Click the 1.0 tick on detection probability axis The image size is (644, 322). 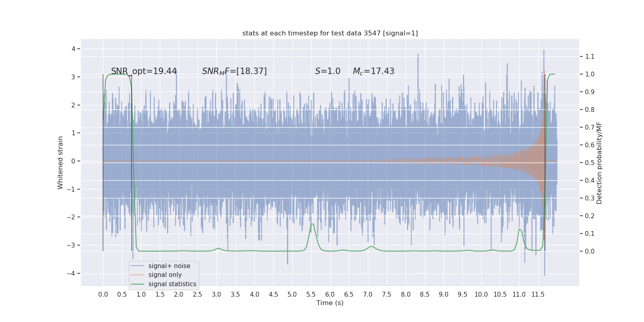coord(590,74)
